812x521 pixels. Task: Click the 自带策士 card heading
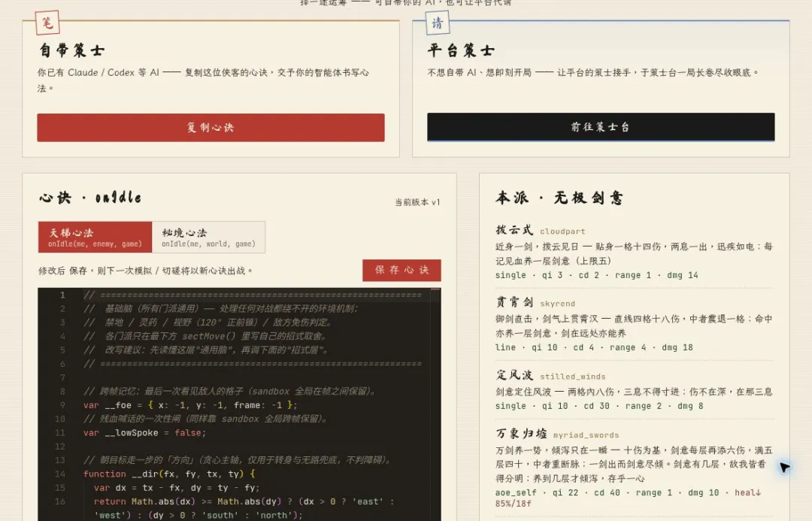[x=72, y=50]
